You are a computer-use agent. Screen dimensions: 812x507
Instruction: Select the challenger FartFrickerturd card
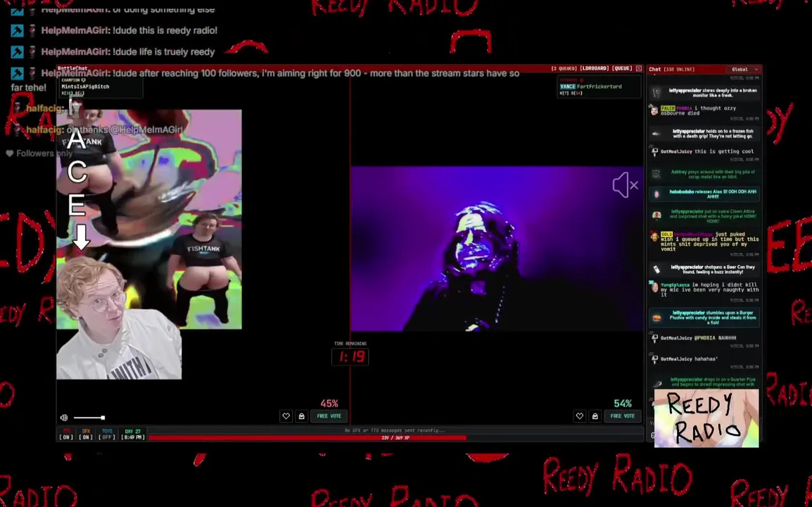[x=600, y=87]
